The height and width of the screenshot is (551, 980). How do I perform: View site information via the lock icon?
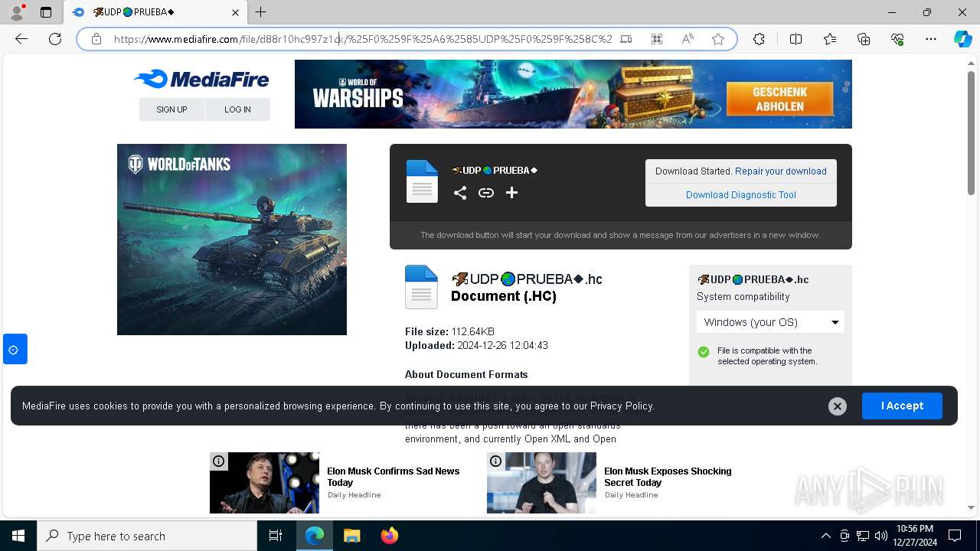(x=96, y=39)
